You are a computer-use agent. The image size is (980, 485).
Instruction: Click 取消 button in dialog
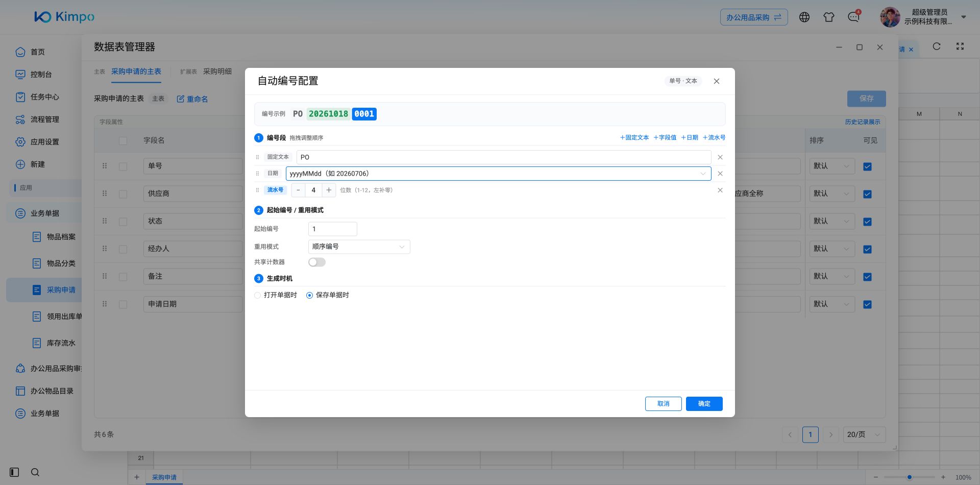[x=664, y=404]
